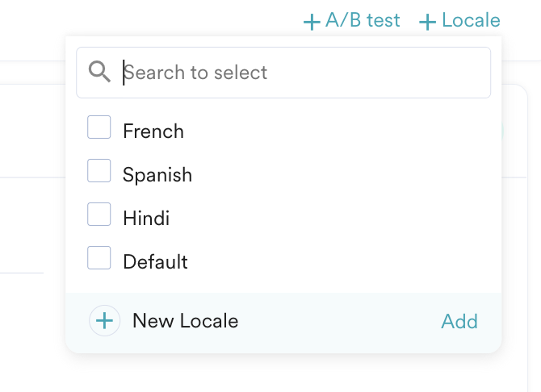Click the blank space right of French

[x=339, y=131]
